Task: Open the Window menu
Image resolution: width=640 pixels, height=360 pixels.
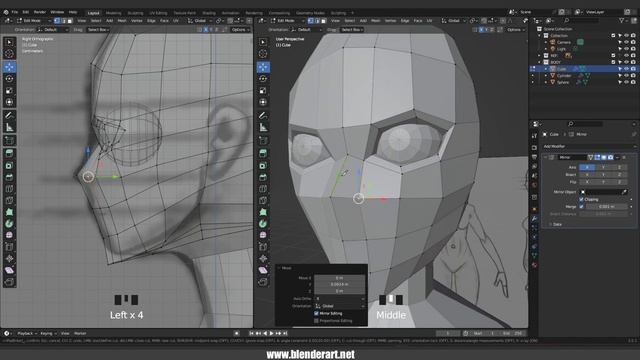Action: 57,12
